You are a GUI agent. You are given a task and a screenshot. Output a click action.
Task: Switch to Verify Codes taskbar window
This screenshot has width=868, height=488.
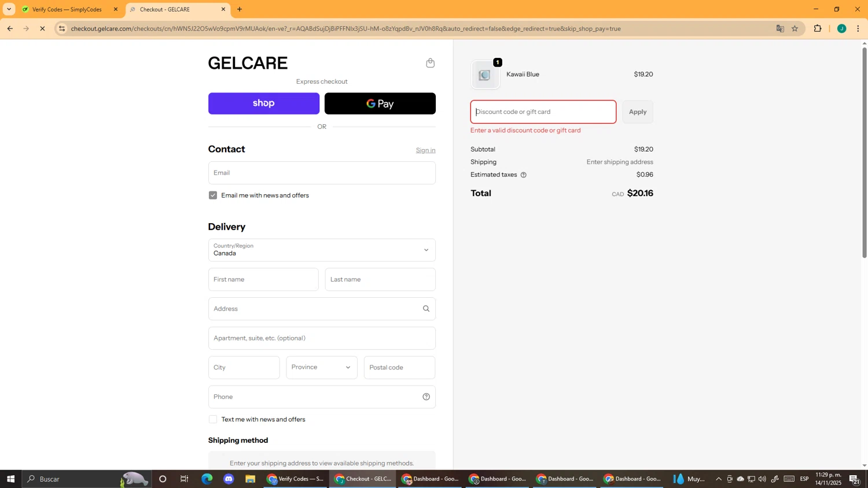296,479
